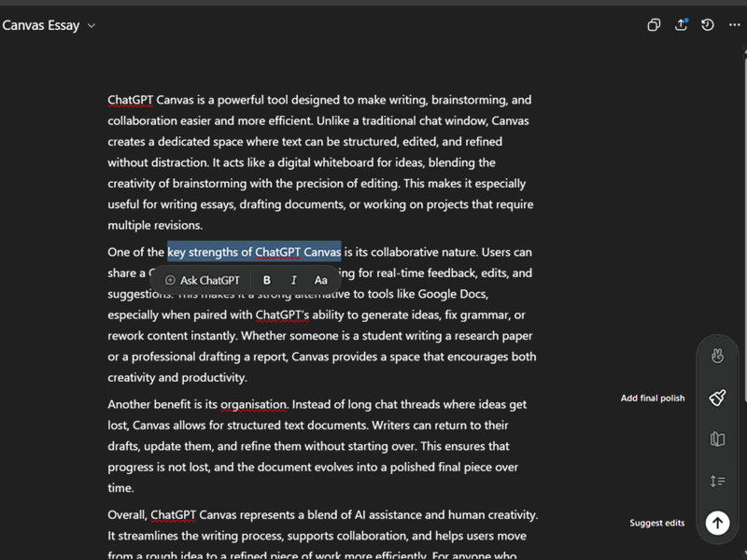Click the underlined word "organisation"
The image size is (747, 560).
point(254,405)
